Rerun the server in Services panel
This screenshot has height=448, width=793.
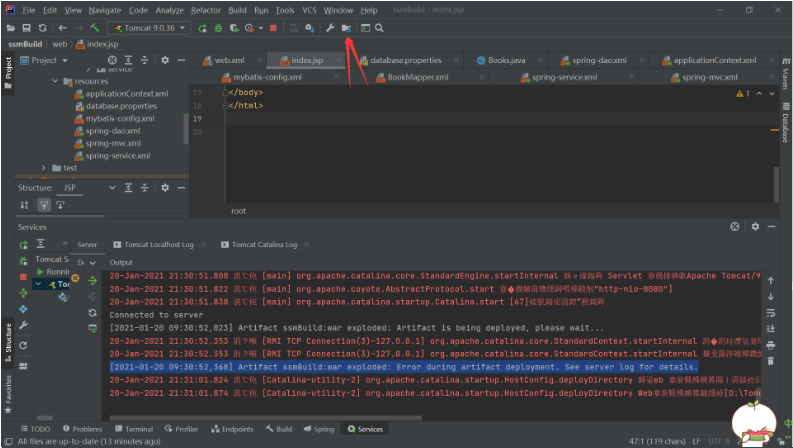[24, 245]
